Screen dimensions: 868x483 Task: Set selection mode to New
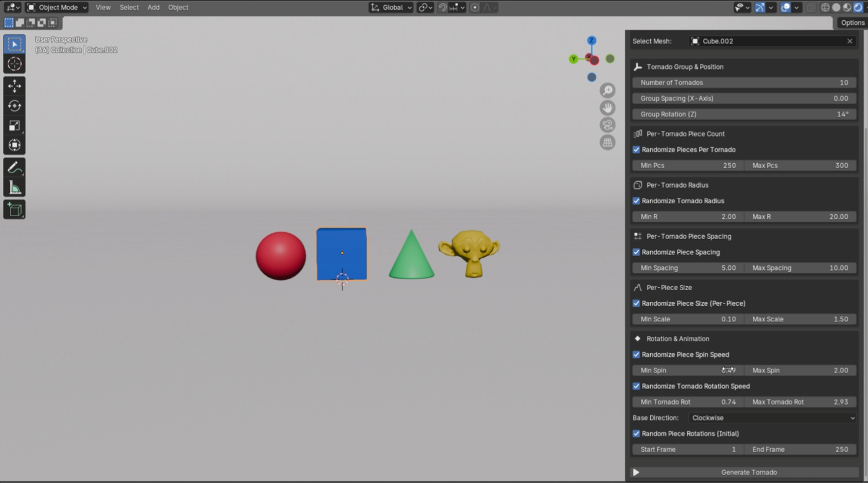pyautogui.click(x=9, y=23)
